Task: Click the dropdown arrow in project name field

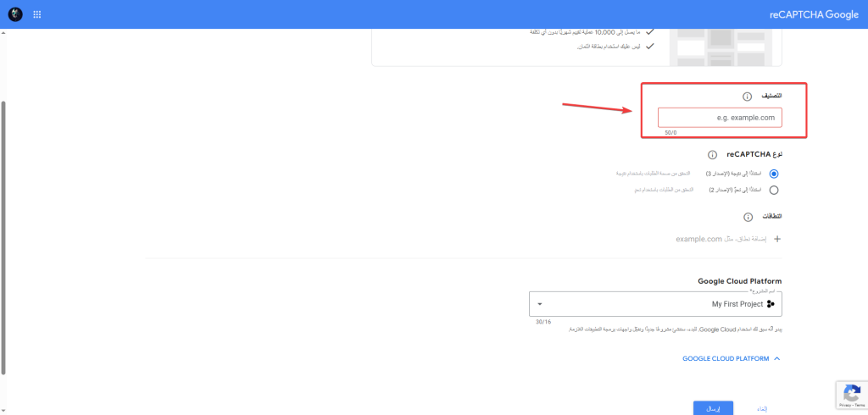Action: tap(540, 304)
